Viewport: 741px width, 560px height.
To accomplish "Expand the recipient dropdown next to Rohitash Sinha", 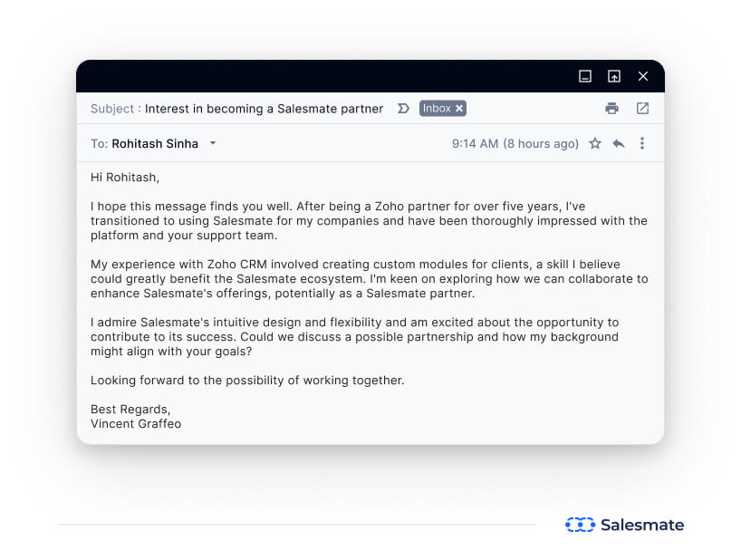I will pos(212,143).
